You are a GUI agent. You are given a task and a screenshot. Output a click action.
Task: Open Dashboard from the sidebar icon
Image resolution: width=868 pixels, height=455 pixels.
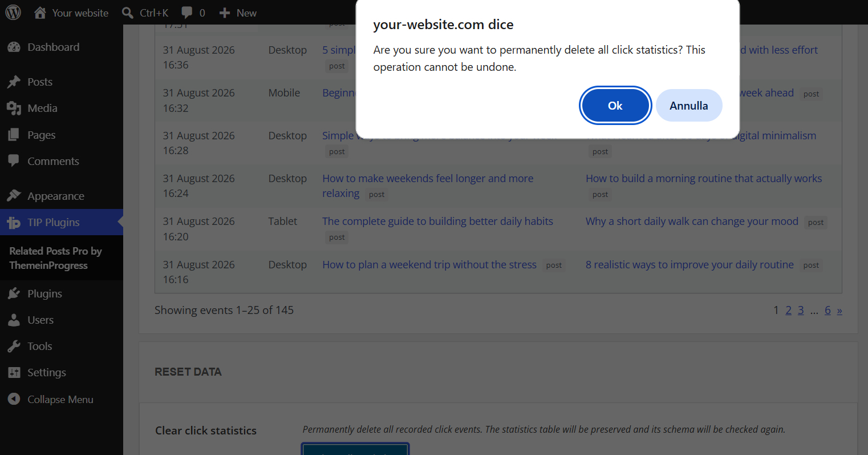coord(14,47)
